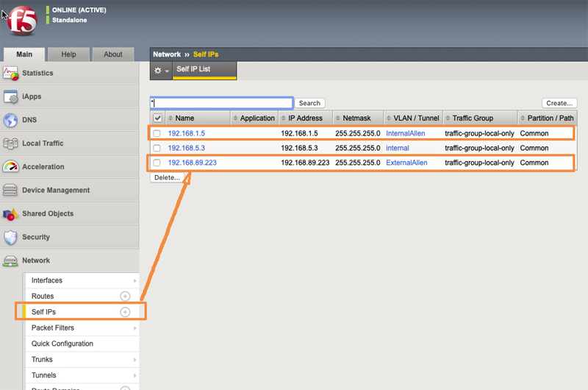This screenshot has height=390, width=588.
Task: Click the iApps sidebar icon
Action: click(10, 96)
